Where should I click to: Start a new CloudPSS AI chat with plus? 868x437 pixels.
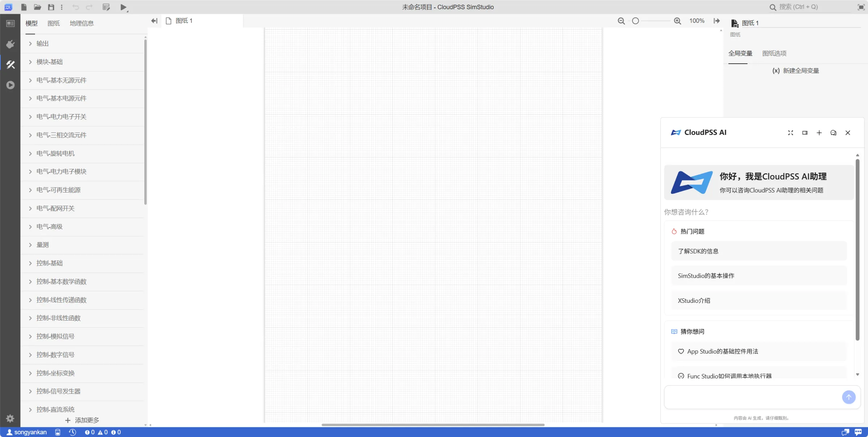coord(819,133)
